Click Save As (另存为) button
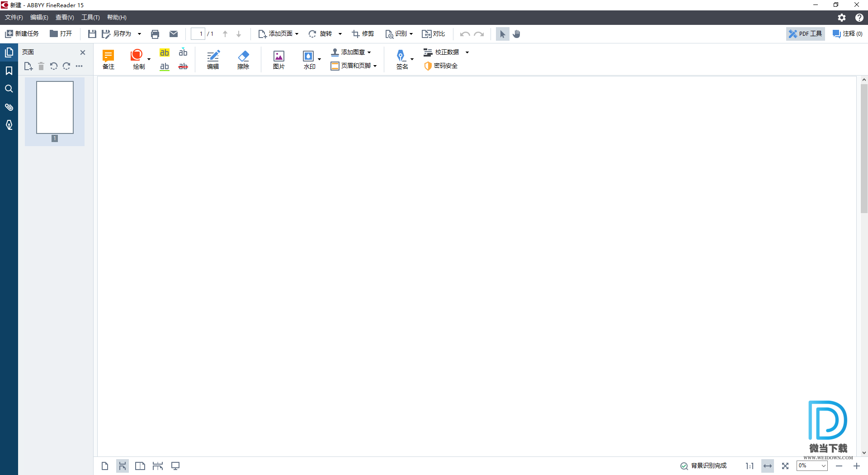 (x=117, y=34)
